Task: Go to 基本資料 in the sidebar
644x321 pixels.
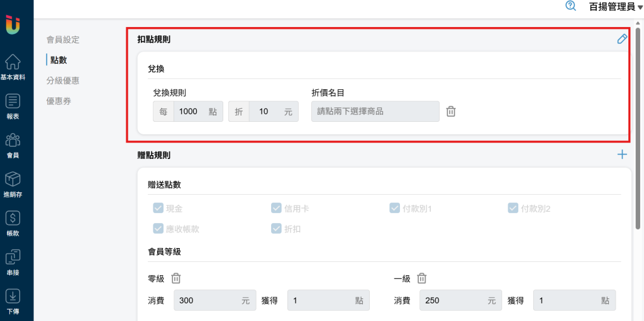Action: pos(13,67)
